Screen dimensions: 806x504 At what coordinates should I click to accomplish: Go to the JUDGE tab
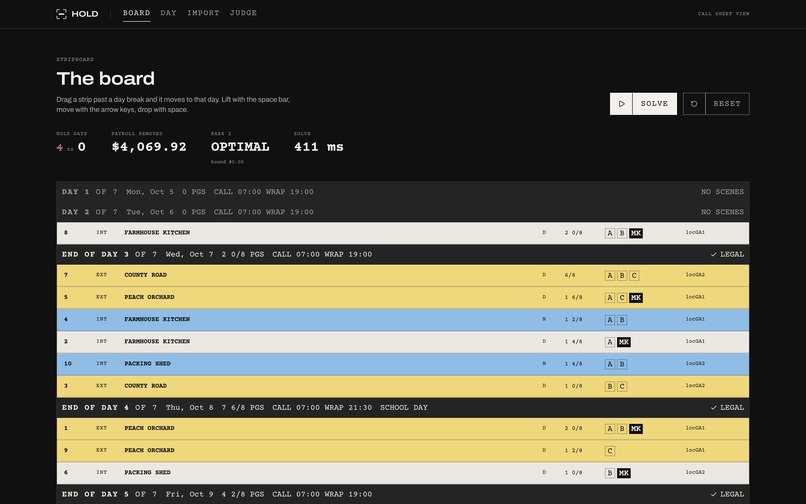pyautogui.click(x=243, y=13)
